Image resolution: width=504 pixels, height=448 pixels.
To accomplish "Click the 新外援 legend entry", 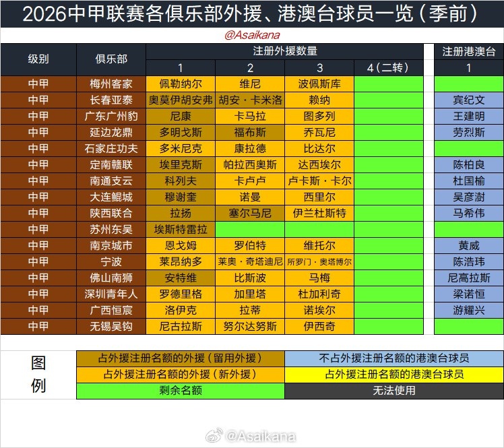I will point(181,374).
